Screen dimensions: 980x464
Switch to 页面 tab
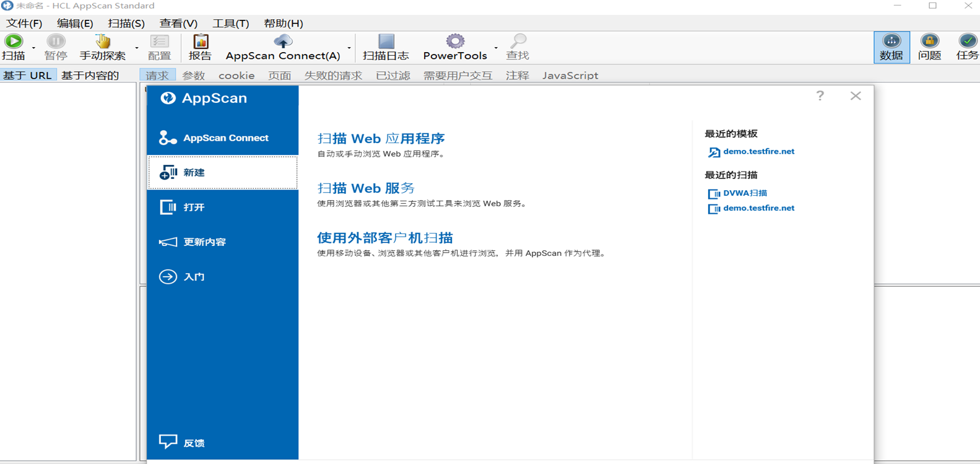click(x=280, y=76)
